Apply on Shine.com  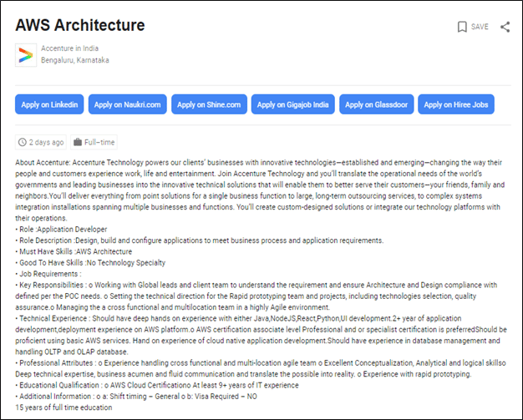click(x=209, y=104)
